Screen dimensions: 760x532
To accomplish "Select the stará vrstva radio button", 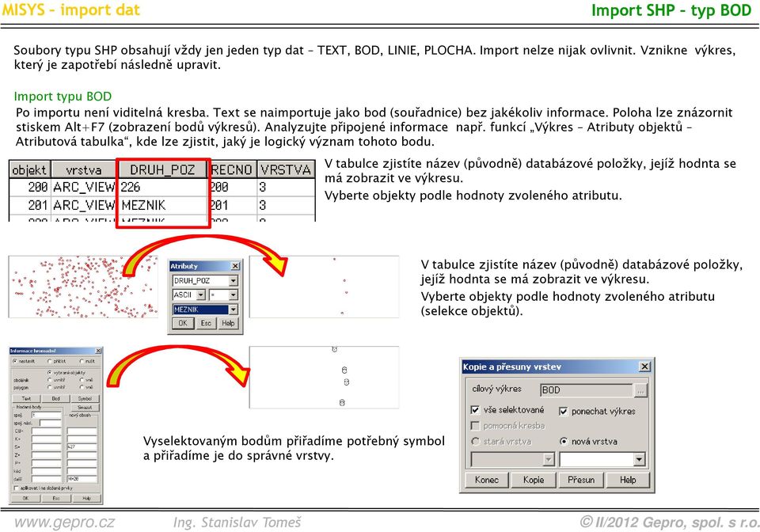I will [475, 442].
